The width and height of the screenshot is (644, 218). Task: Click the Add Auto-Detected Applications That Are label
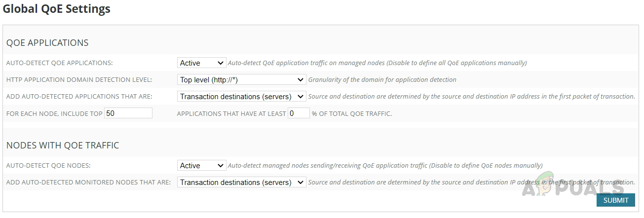click(x=79, y=97)
